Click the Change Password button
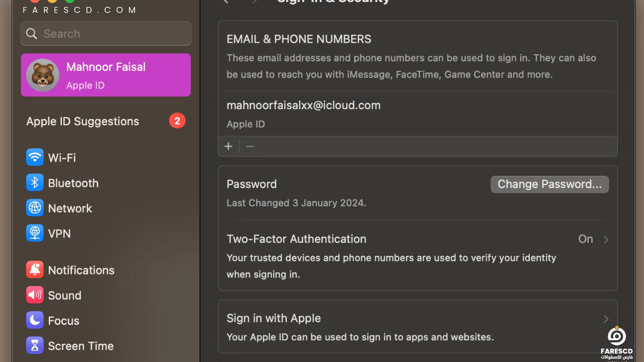 click(x=549, y=184)
